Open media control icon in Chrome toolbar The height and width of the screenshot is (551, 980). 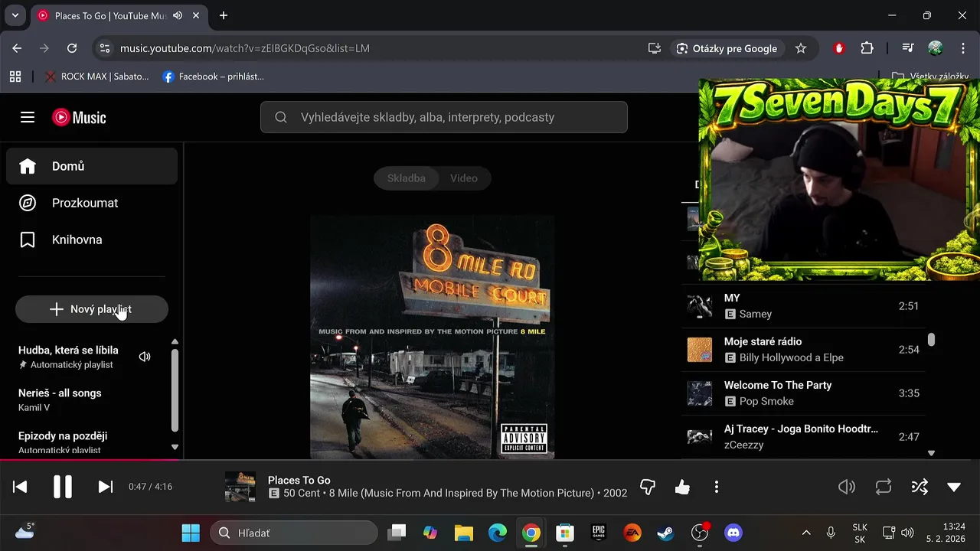click(x=908, y=48)
